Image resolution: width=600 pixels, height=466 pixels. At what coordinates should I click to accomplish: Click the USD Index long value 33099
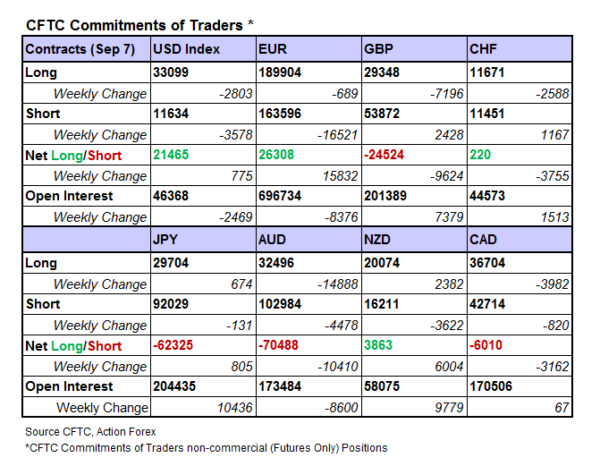(x=172, y=73)
